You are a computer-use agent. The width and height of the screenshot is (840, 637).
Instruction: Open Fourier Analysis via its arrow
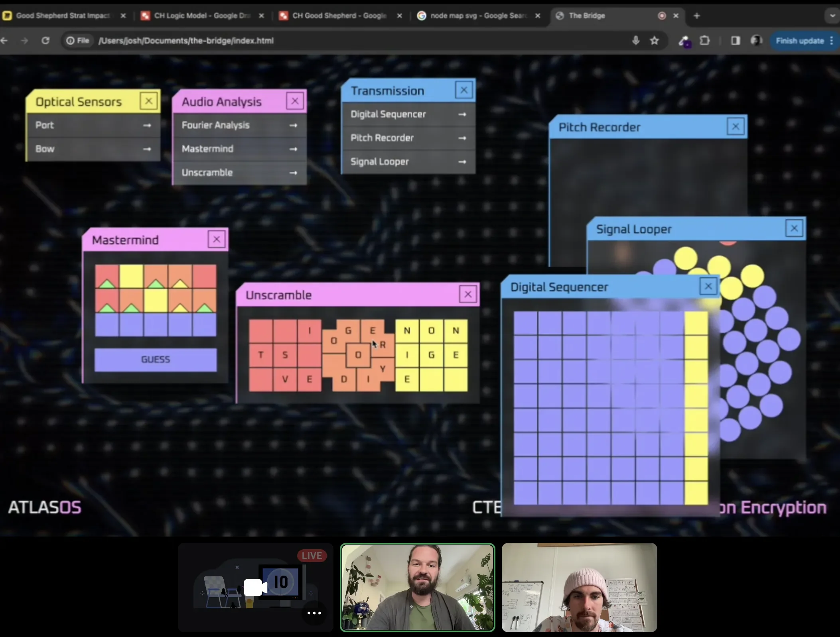pyautogui.click(x=293, y=125)
